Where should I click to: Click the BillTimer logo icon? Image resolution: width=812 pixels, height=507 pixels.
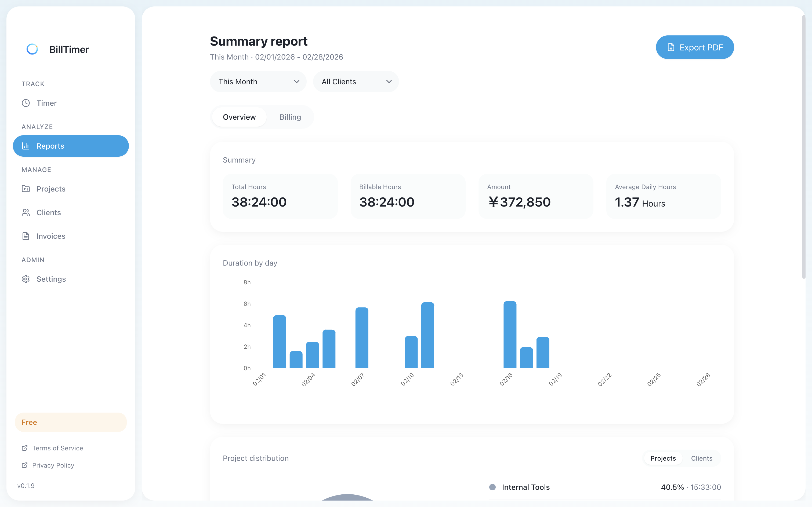tap(32, 49)
